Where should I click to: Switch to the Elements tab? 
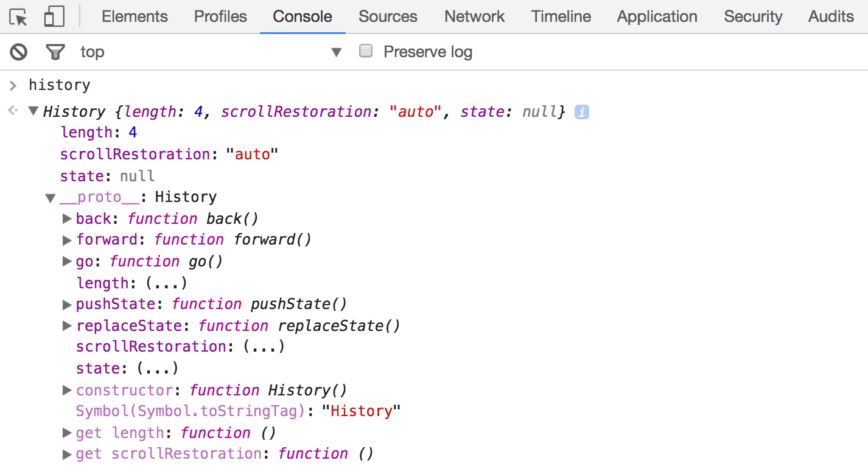coord(135,17)
